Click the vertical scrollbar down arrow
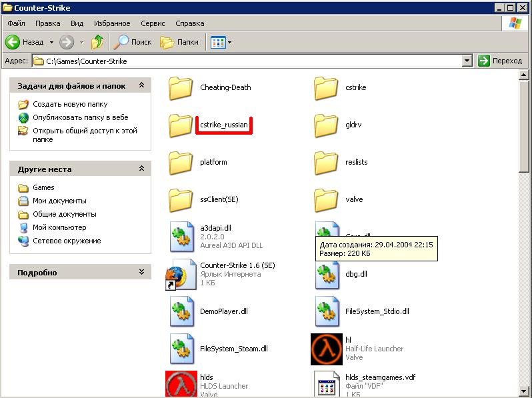The width and height of the screenshot is (532, 398). point(523,391)
